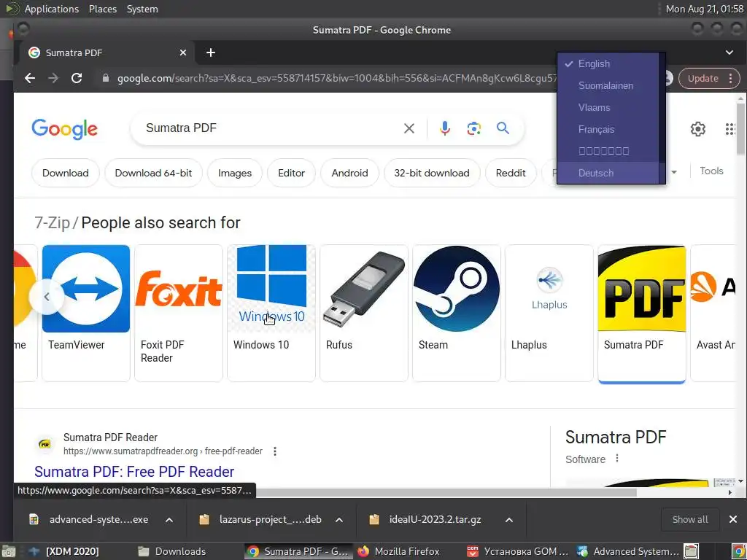The width and height of the screenshot is (747, 560).
Task: Choose Vlaams from the language list
Action: 608,108
